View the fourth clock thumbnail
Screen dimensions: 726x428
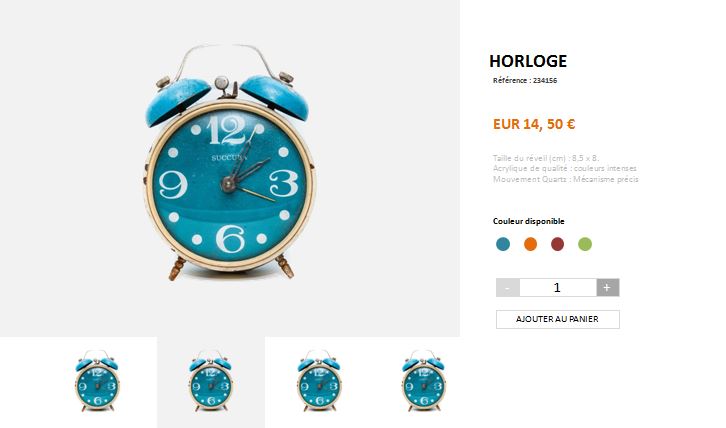pyautogui.click(x=424, y=381)
